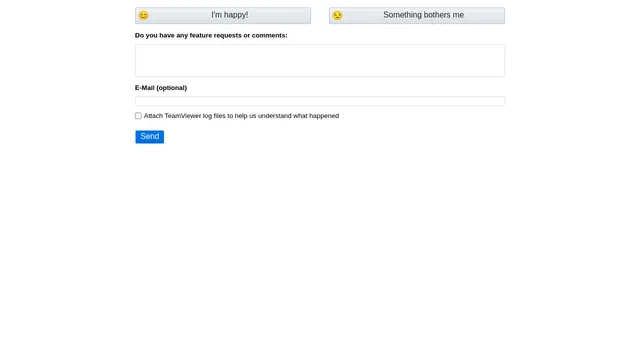
Task: Click the "Do you have any feature requests or comments:" label
Action: [211, 36]
